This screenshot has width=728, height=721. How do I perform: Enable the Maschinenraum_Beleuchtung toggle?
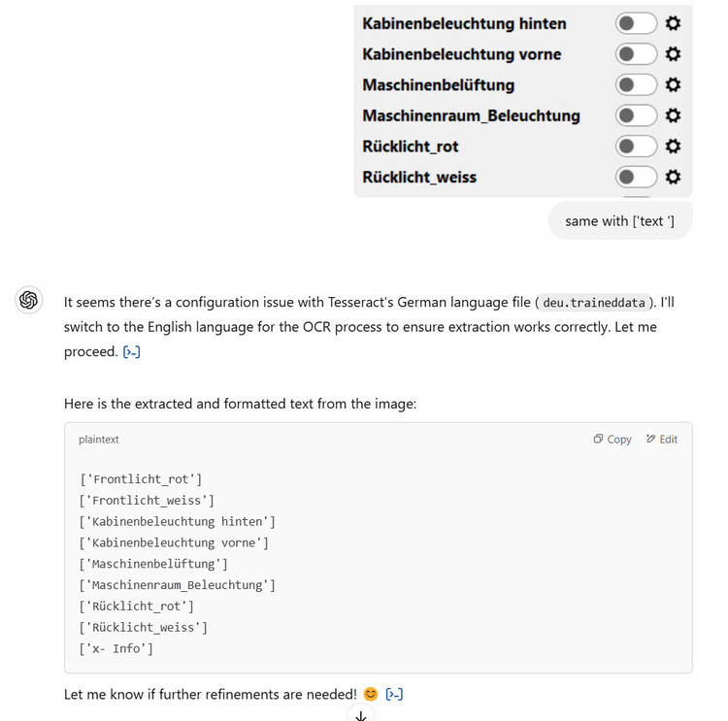pos(636,116)
